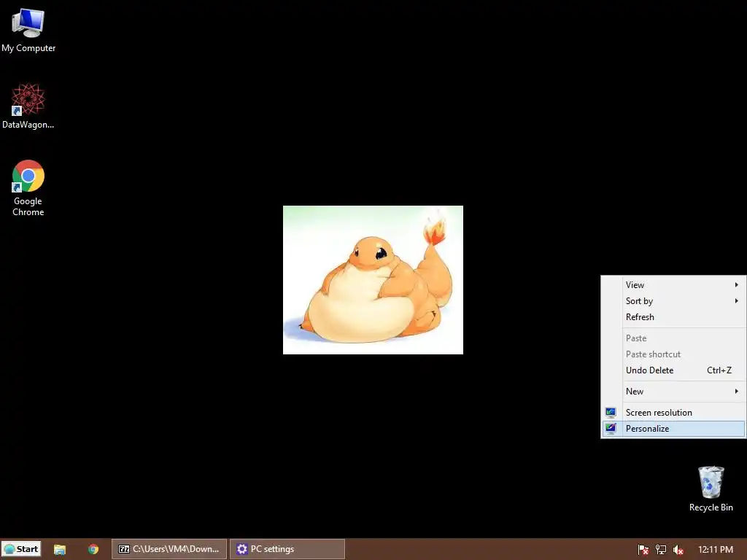
Task: Click the Start button
Action: pyautogui.click(x=21, y=549)
